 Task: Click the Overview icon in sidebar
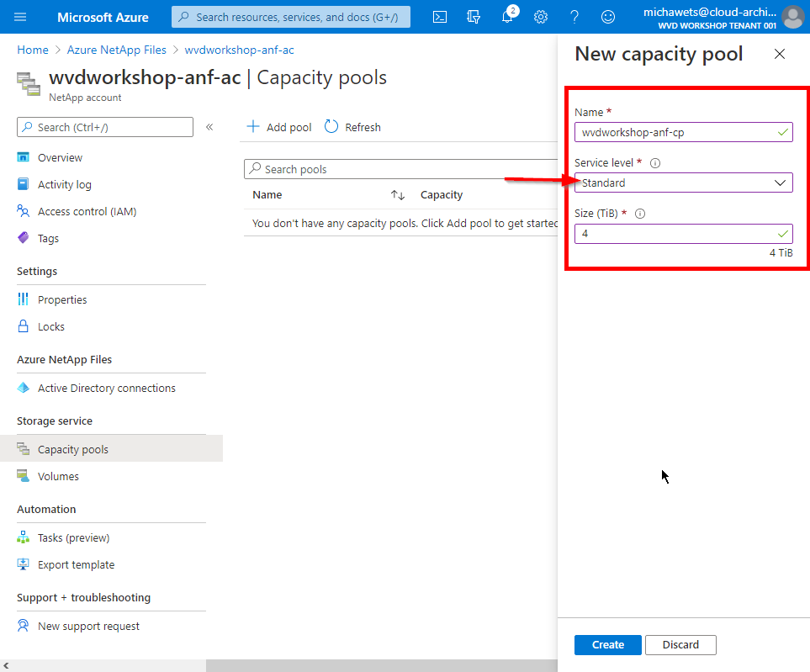tap(24, 157)
